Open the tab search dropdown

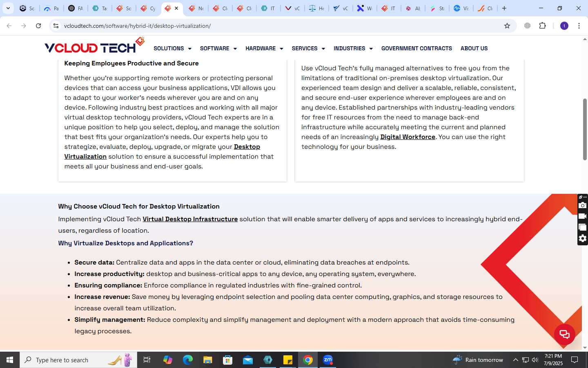[8, 8]
